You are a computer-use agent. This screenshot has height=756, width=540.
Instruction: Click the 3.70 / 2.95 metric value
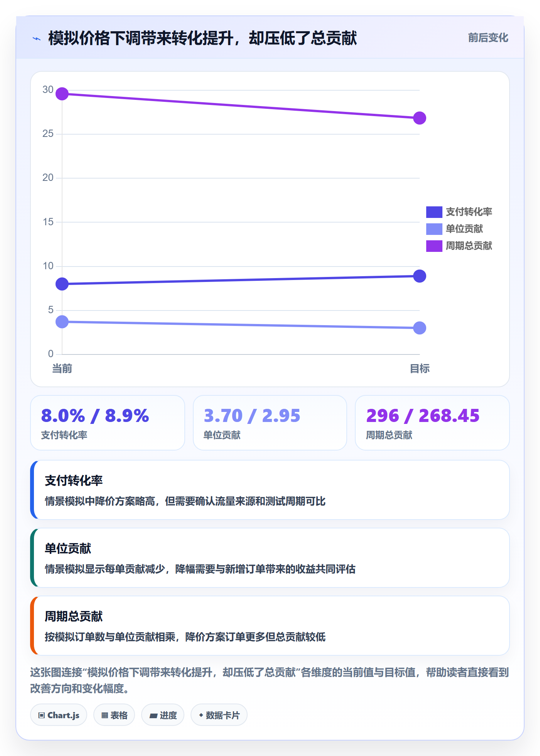252,416
